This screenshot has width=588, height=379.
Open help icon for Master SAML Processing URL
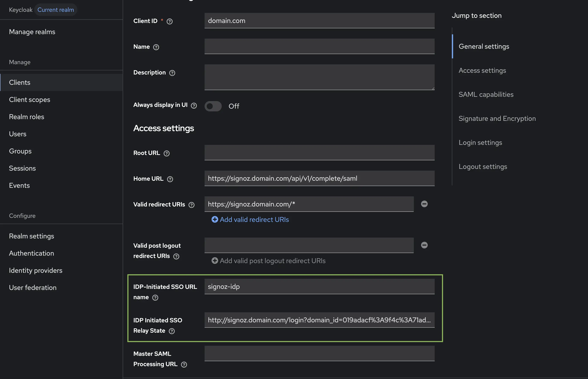pos(184,364)
